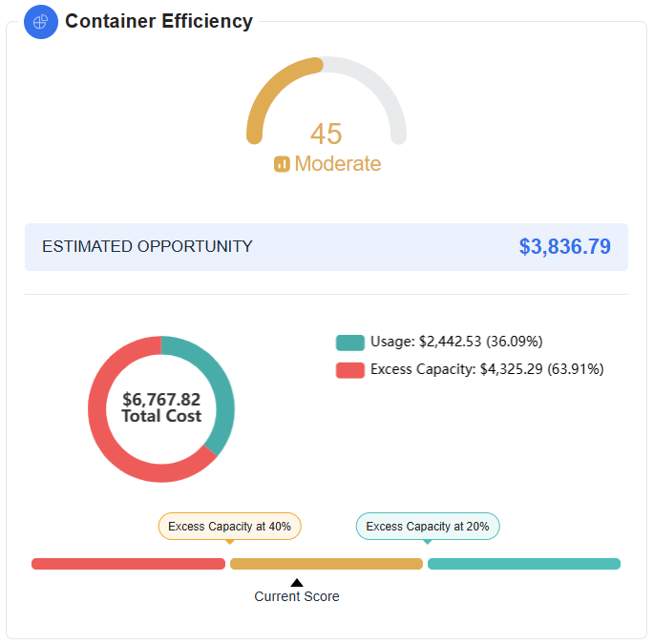The width and height of the screenshot is (654, 644).
Task: Click the blue Container Efficiency pie icon
Action: 41,22
